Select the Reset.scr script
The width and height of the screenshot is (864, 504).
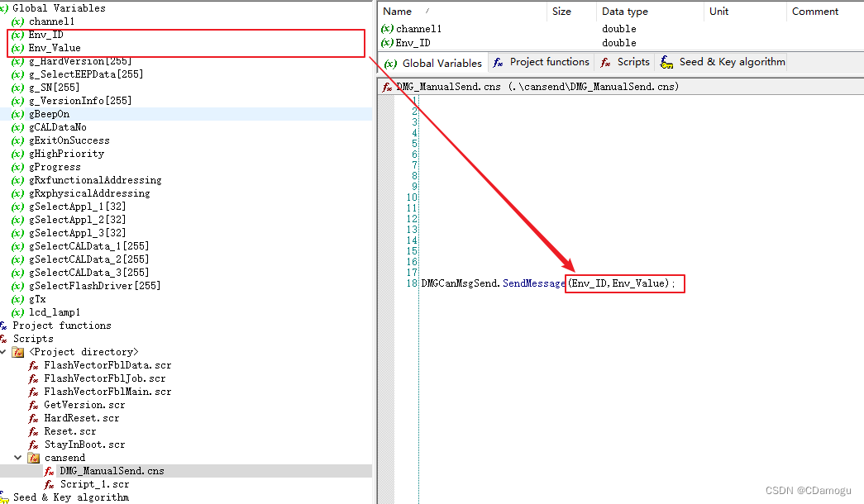coord(68,431)
